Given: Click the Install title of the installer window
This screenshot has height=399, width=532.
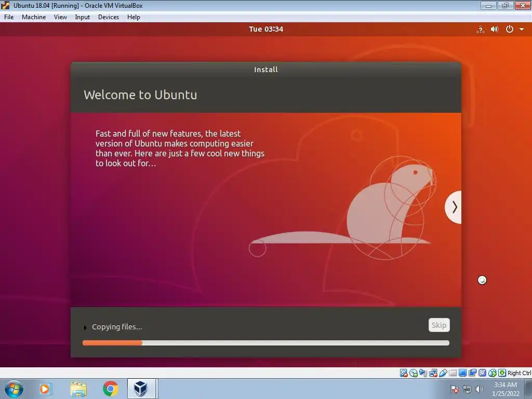Looking at the screenshot, I should (266, 70).
